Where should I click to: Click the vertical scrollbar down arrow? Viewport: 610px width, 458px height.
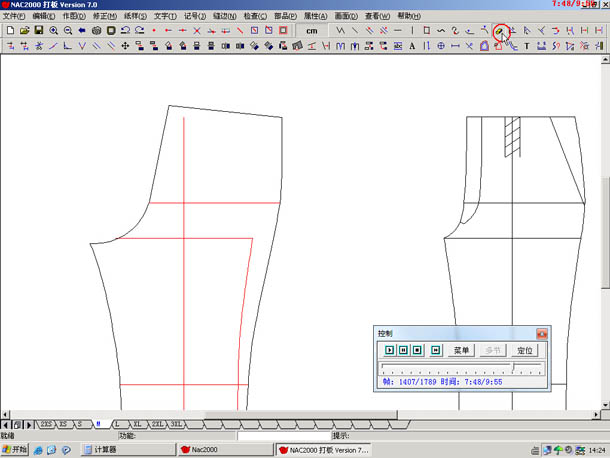[x=605, y=405]
